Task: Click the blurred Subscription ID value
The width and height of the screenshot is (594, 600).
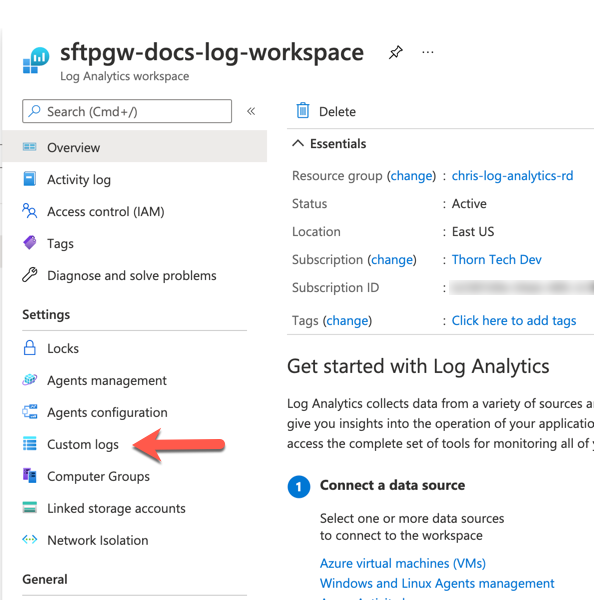Action: pos(522,288)
